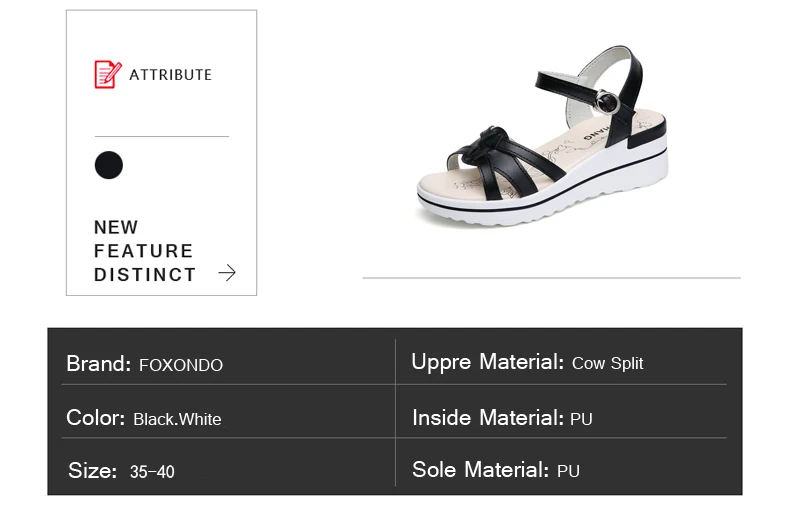Click the NEW FEATURE DISTINCT text

click(x=145, y=251)
